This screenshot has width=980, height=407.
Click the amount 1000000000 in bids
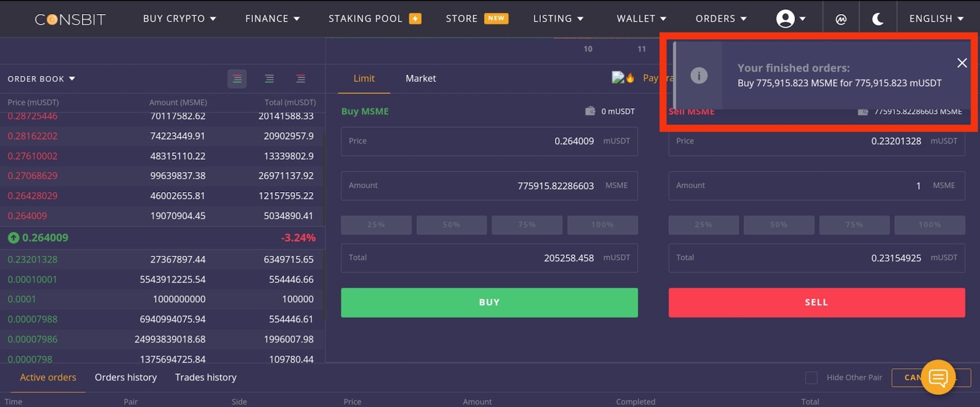coord(179,299)
